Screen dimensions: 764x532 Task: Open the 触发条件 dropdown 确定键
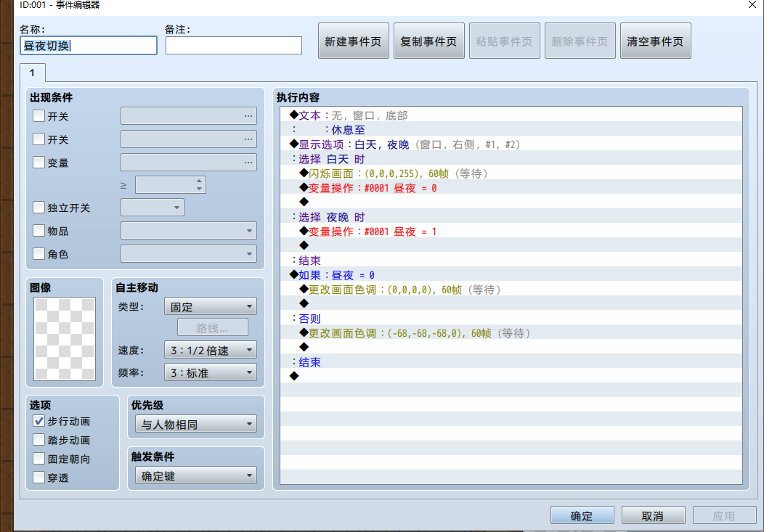pos(196,476)
